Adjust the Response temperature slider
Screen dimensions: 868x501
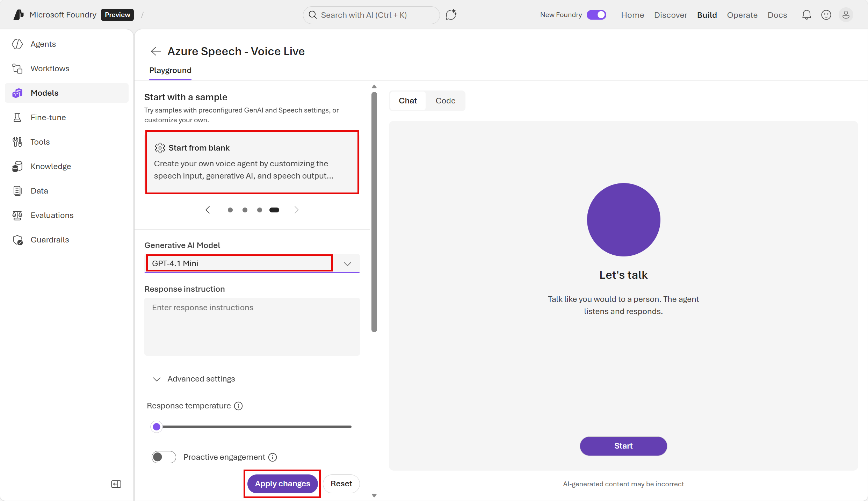[x=157, y=427]
